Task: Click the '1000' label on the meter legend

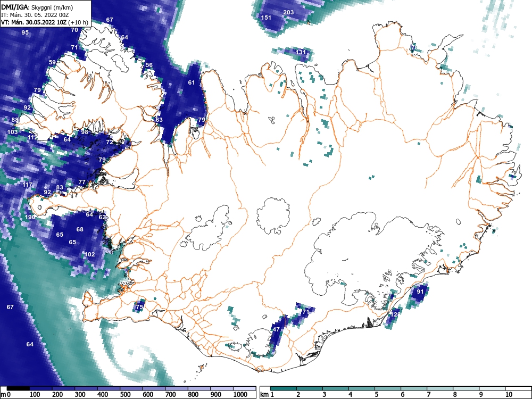Action: (x=240, y=395)
